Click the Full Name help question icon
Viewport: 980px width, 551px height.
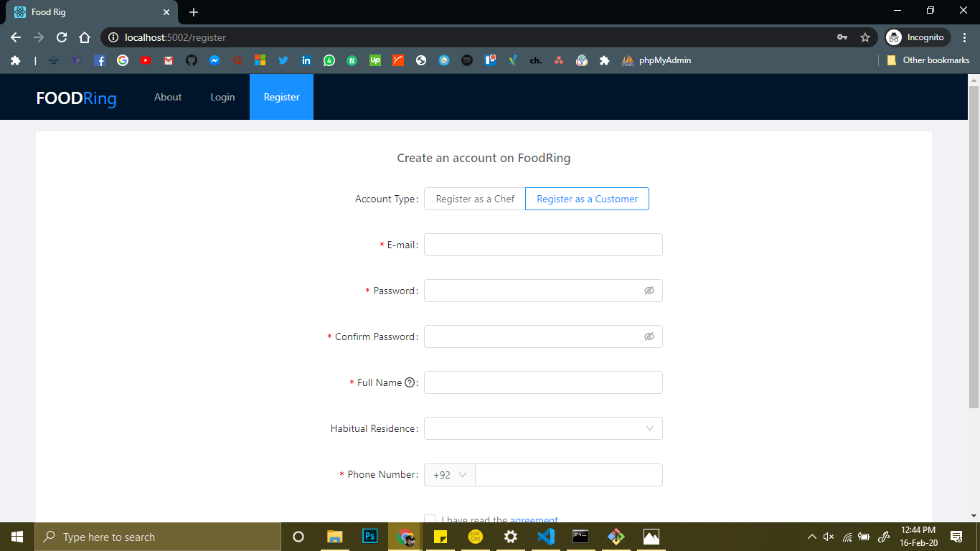410,382
